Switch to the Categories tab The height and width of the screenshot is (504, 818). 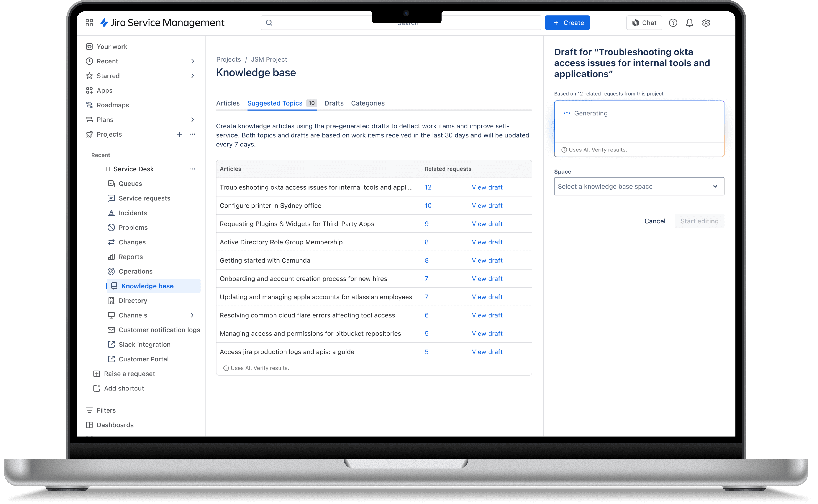(x=368, y=103)
